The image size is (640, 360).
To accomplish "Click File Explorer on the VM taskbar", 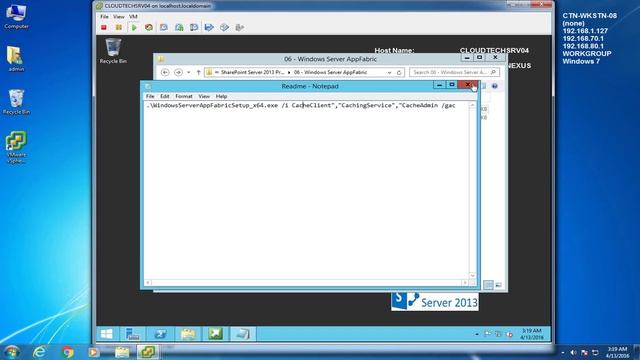I will 188,334.
